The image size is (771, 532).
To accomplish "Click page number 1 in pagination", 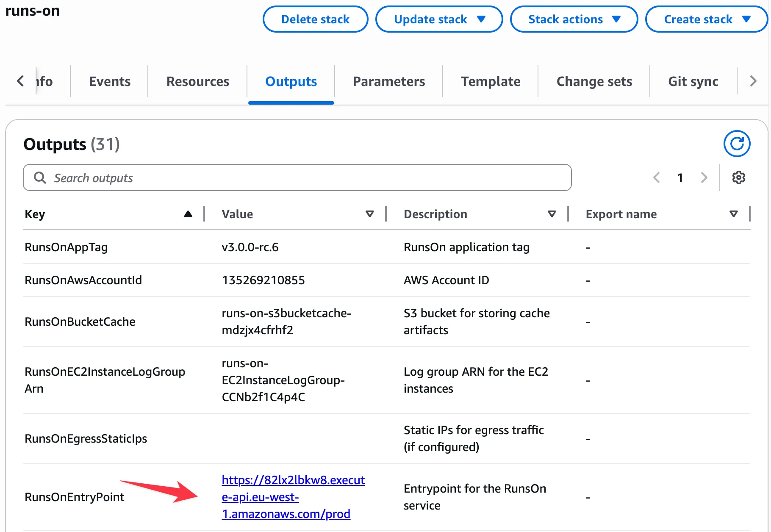I will click(680, 177).
